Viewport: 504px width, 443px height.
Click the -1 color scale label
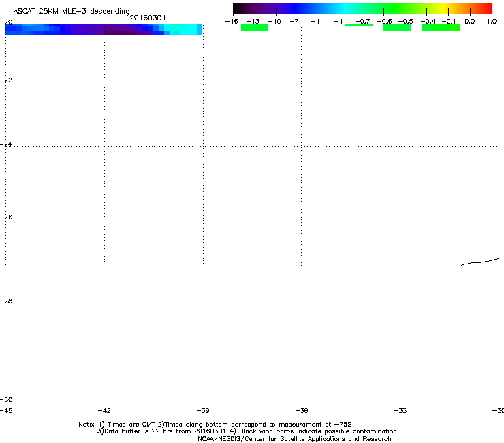[x=338, y=22]
